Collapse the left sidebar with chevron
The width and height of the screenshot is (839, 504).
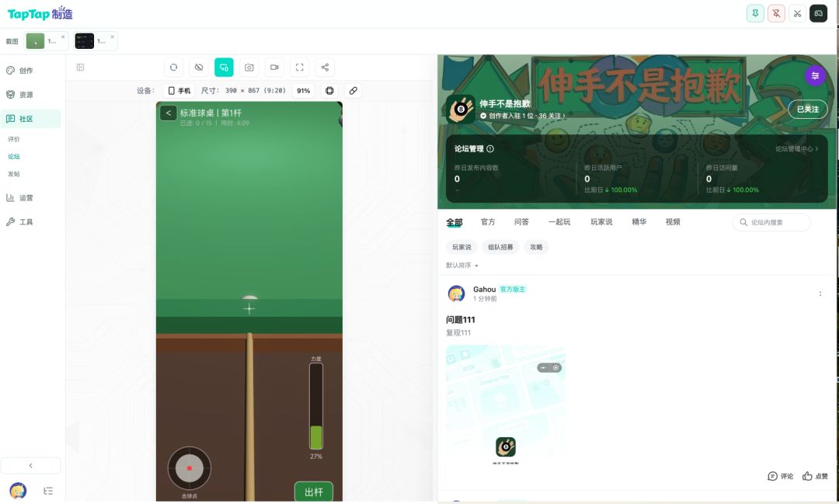(30, 465)
